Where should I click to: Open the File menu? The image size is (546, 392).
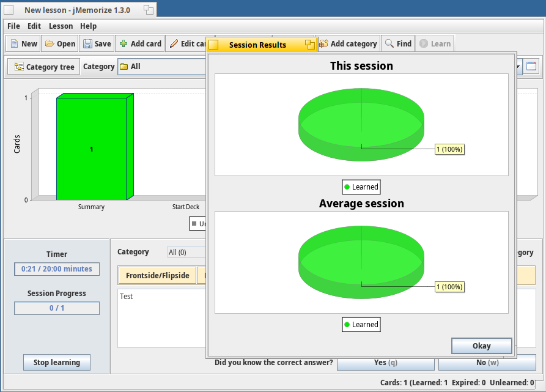(x=13, y=26)
